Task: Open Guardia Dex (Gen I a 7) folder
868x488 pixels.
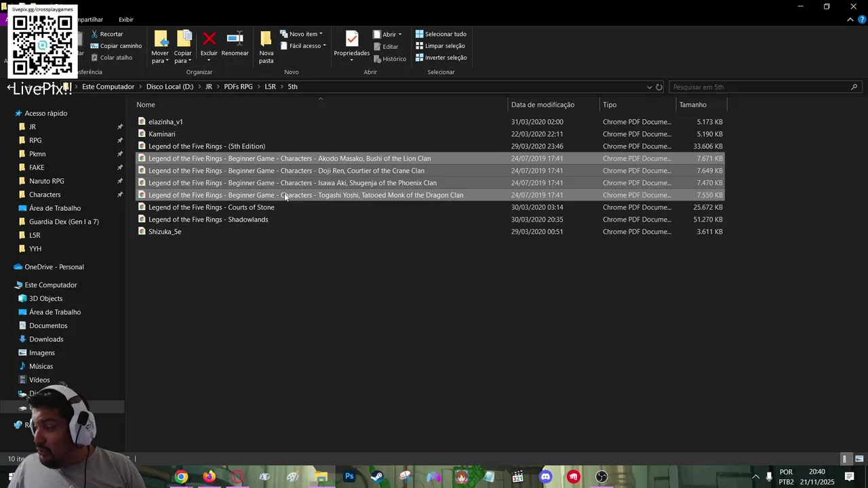Action: pyautogui.click(x=64, y=222)
